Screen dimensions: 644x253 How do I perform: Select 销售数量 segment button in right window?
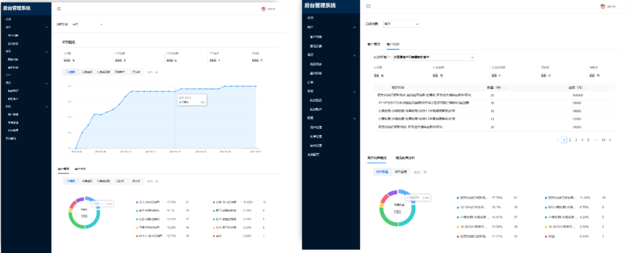382,172
